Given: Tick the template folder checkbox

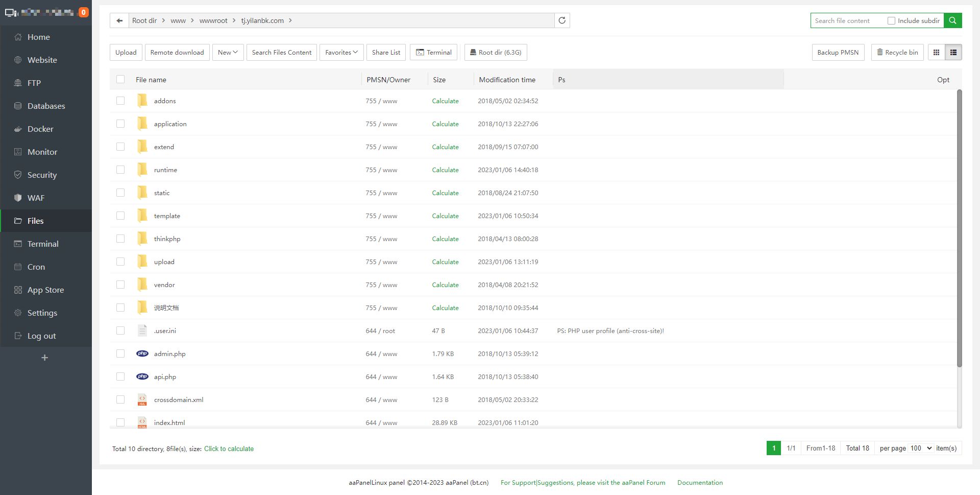Looking at the screenshot, I should [120, 216].
